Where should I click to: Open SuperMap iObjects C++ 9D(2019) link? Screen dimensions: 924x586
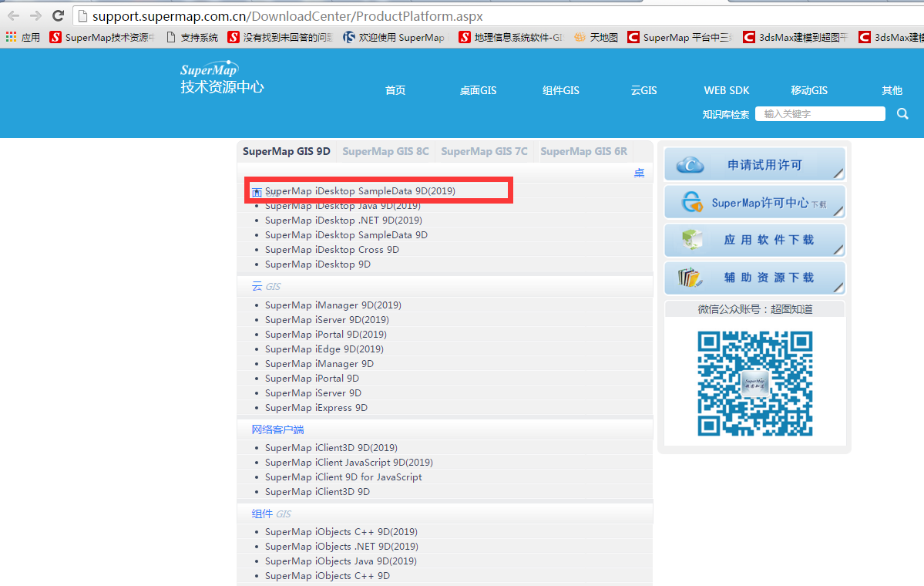(341, 532)
